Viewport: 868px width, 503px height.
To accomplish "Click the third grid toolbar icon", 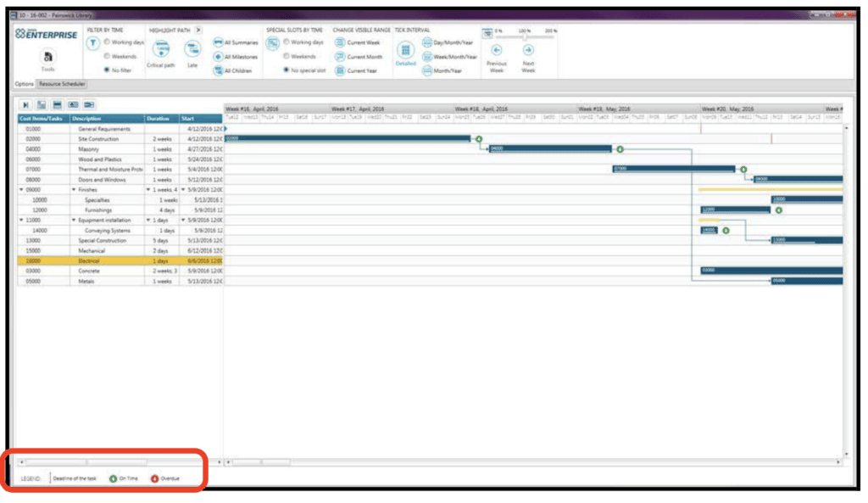I will 57,104.
